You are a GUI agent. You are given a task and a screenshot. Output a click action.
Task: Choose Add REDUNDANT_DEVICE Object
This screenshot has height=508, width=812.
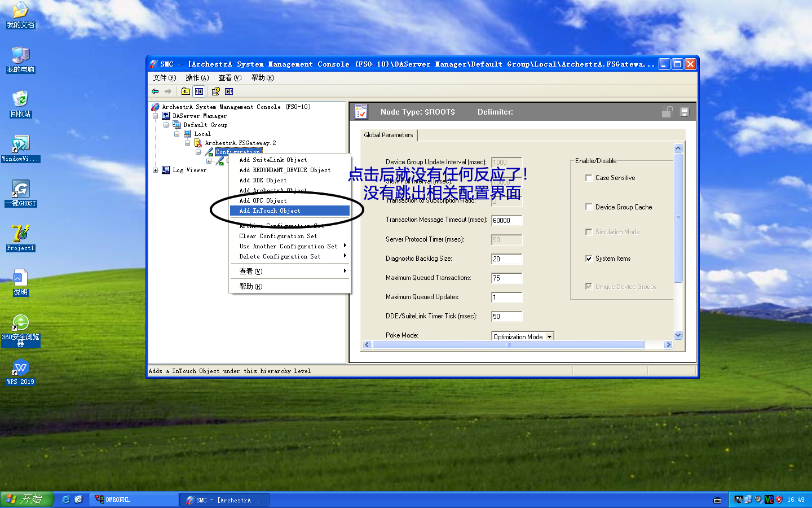(x=290, y=170)
